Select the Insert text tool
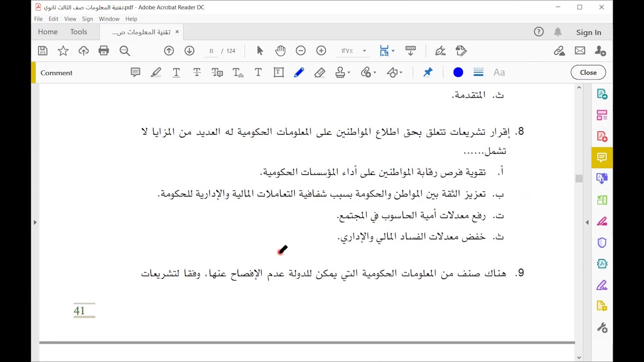Image resolution: width=644 pixels, height=362 pixels. 238,72
